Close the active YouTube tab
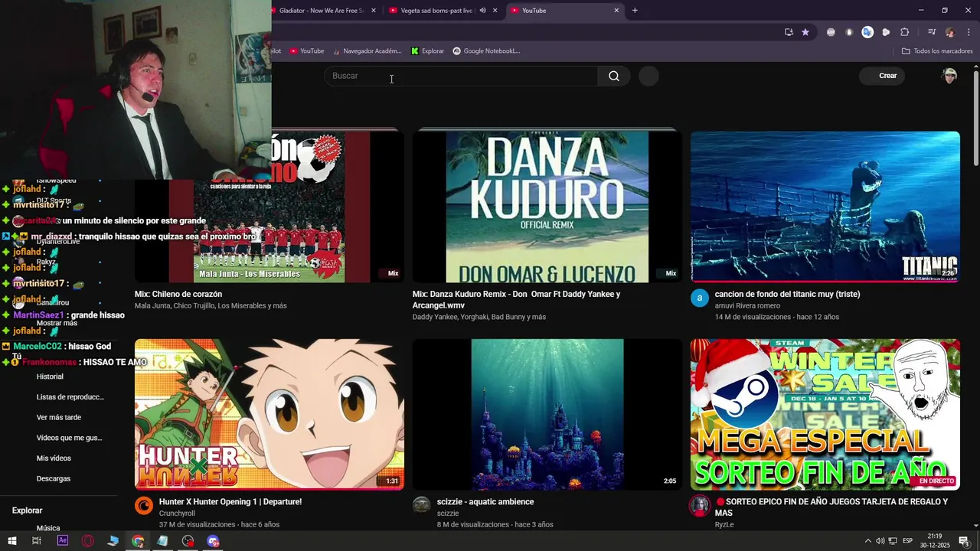Image resolution: width=980 pixels, height=551 pixels. (x=616, y=11)
